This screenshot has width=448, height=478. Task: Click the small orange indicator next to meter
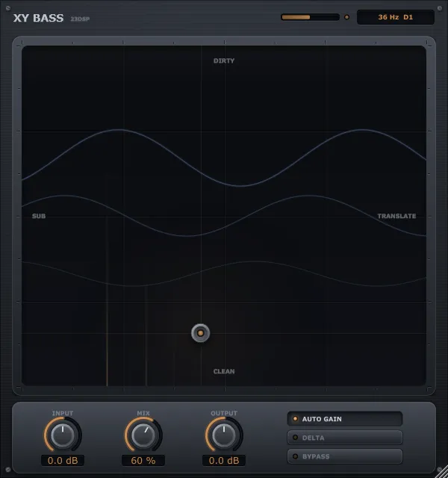pos(346,17)
